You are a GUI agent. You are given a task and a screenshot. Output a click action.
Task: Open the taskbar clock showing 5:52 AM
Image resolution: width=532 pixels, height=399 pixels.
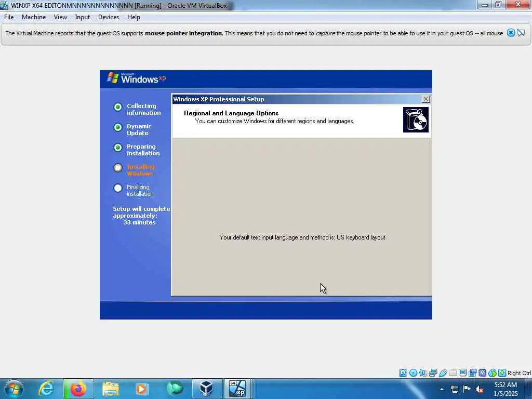506,389
